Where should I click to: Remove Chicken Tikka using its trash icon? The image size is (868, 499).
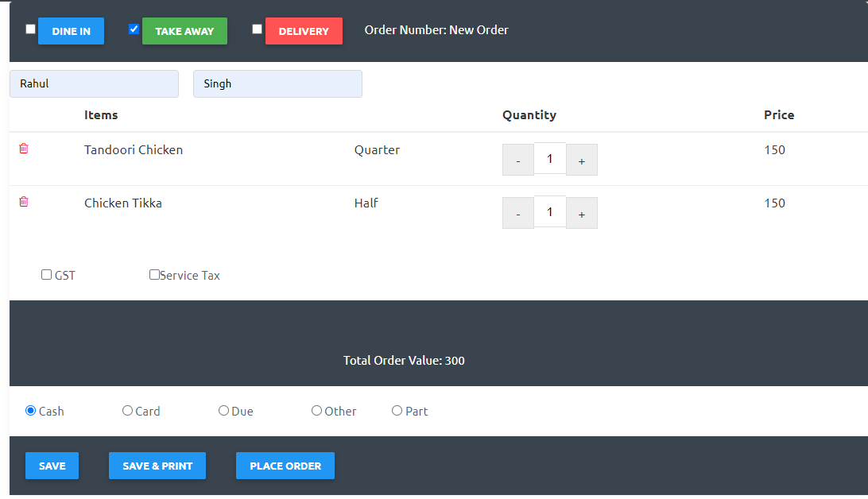[x=24, y=202]
